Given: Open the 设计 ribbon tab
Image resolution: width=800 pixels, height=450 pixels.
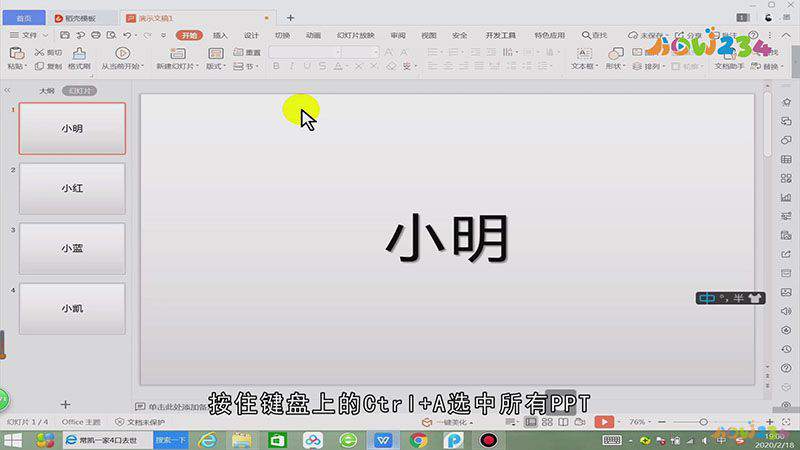Looking at the screenshot, I should [251, 35].
